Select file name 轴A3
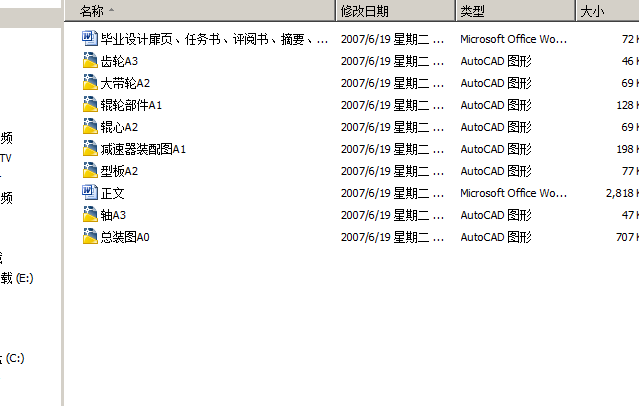This screenshot has width=639, height=406. [113, 215]
